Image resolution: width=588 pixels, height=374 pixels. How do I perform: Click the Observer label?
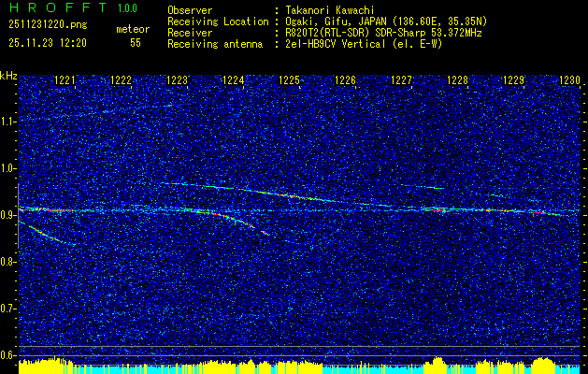[190, 10]
